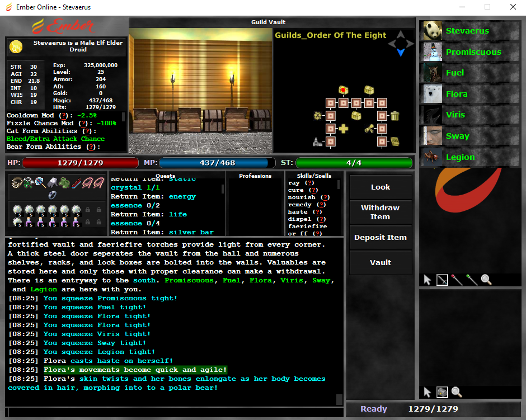Click the equipped ring in the inventory

coord(51,195)
